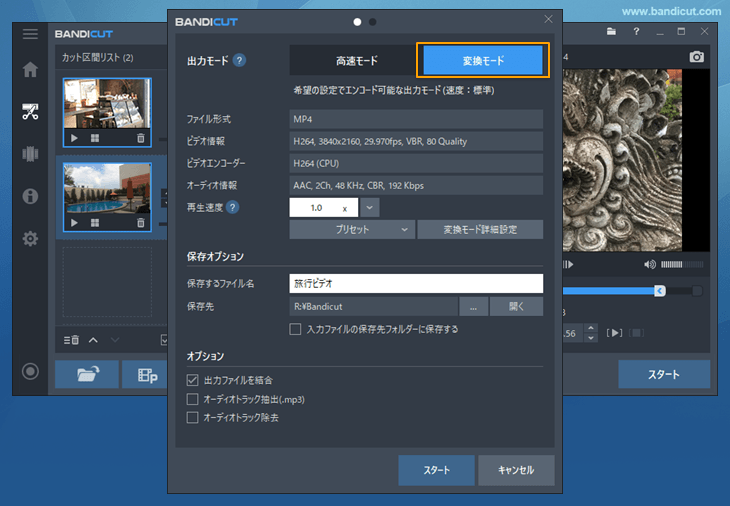Adjust the preview volume slider

pyautogui.click(x=682, y=264)
